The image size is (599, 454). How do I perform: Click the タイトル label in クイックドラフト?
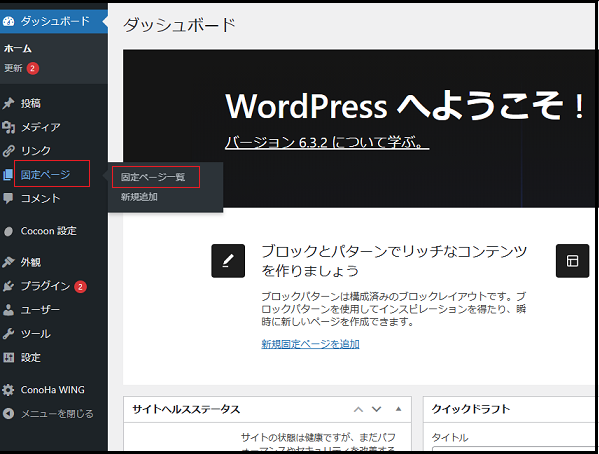(450, 437)
